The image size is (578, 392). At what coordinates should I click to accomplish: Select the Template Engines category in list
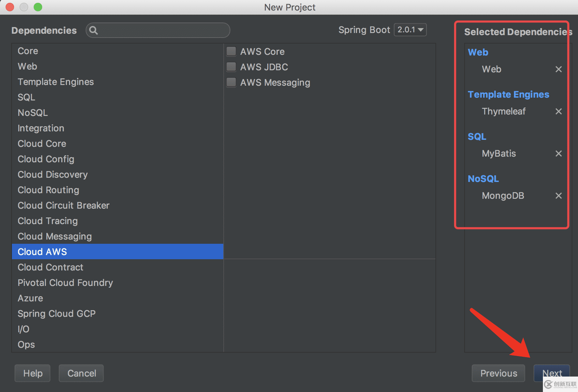pyautogui.click(x=118, y=82)
